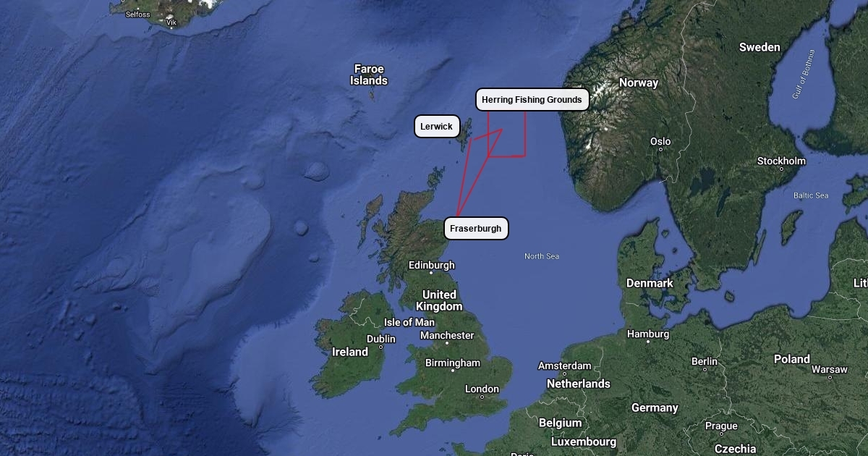Click the Warsaw city marker
868x456 pixels.
829,378
